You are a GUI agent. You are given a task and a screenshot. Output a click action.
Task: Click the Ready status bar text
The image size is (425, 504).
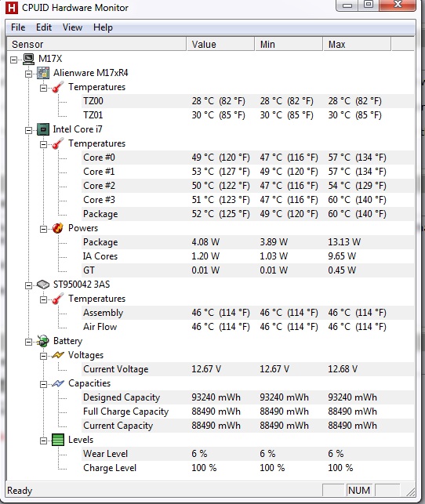coord(20,491)
